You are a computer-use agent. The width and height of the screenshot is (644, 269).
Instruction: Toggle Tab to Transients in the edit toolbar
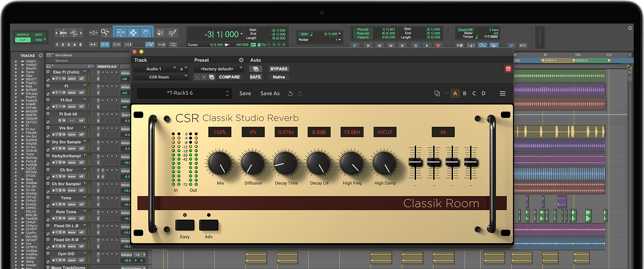tap(93, 44)
